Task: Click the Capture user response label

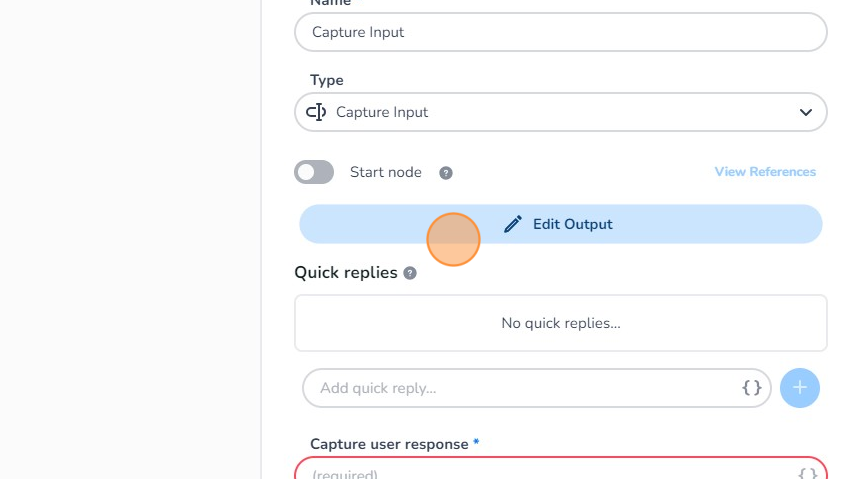Action: [389, 444]
